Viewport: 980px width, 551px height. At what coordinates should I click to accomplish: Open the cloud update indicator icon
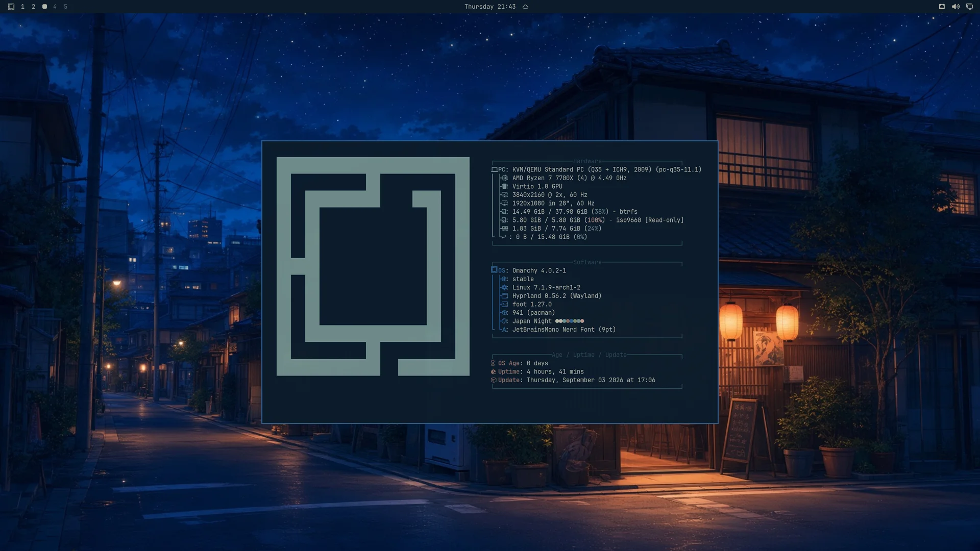pos(525,7)
